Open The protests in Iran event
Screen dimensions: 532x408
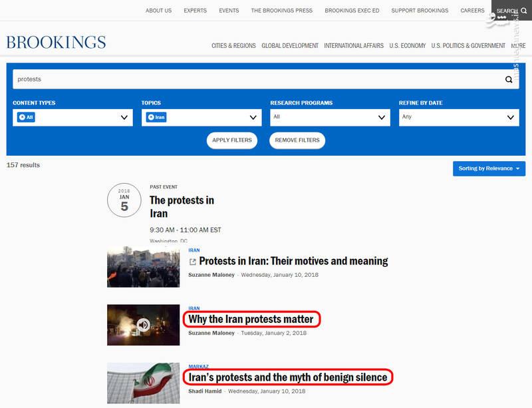click(x=182, y=206)
